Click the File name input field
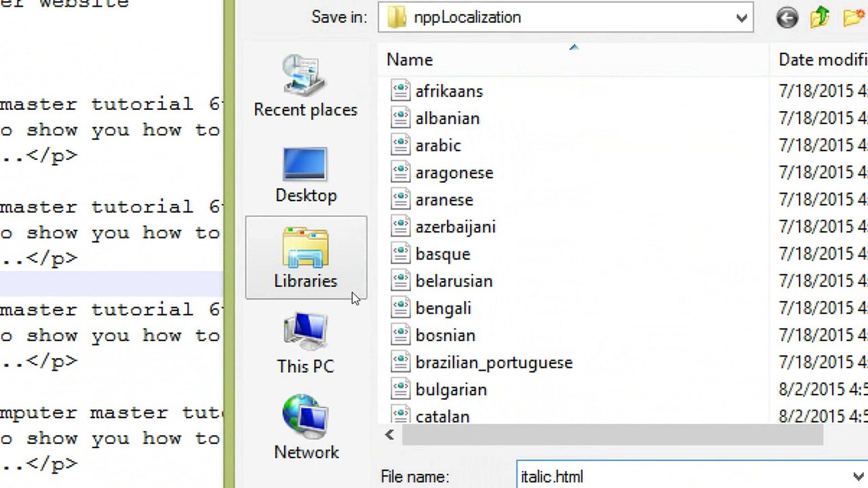The width and height of the screenshot is (868, 488). click(x=684, y=476)
